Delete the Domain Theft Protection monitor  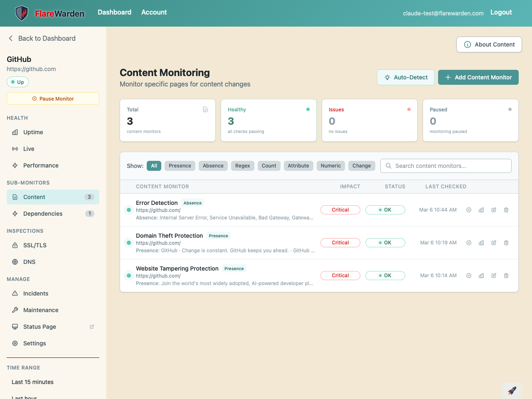point(506,243)
